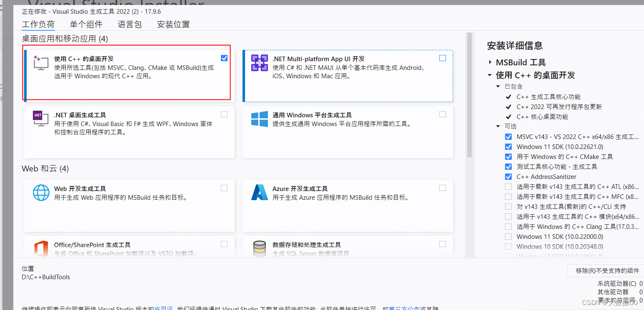Image resolution: width=644 pixels, height=310 pixels.
Task: Disable the C++ AddressSanitizer component
Action: click(x=508, y=176)
